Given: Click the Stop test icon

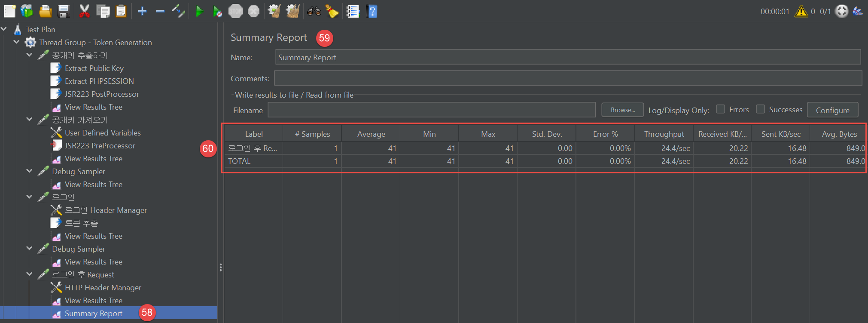Looking at the screenshot, I should point(235,11).
